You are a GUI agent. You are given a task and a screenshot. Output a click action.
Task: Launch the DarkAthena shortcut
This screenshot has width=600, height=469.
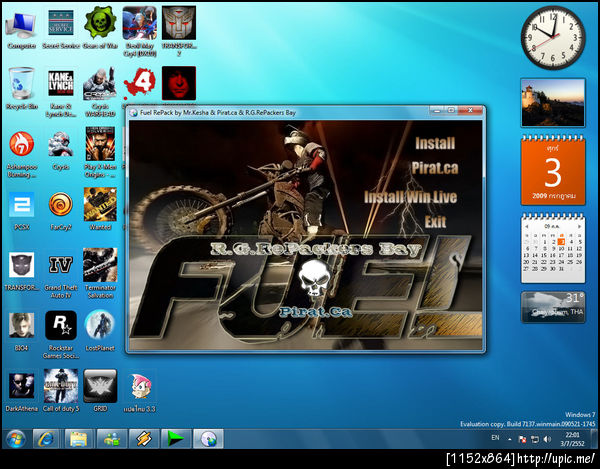21,392
